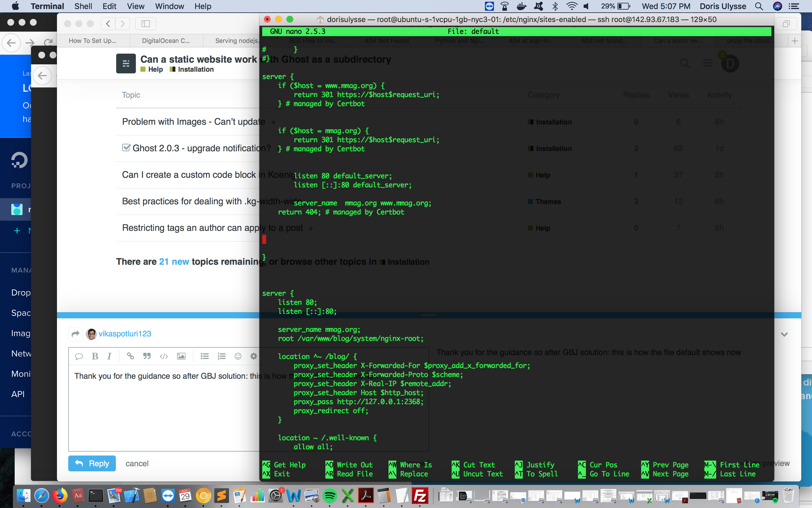Click the Bluetooth icon in menu bar
Viewport: 812px width, 508px height.
pos(555,6)
